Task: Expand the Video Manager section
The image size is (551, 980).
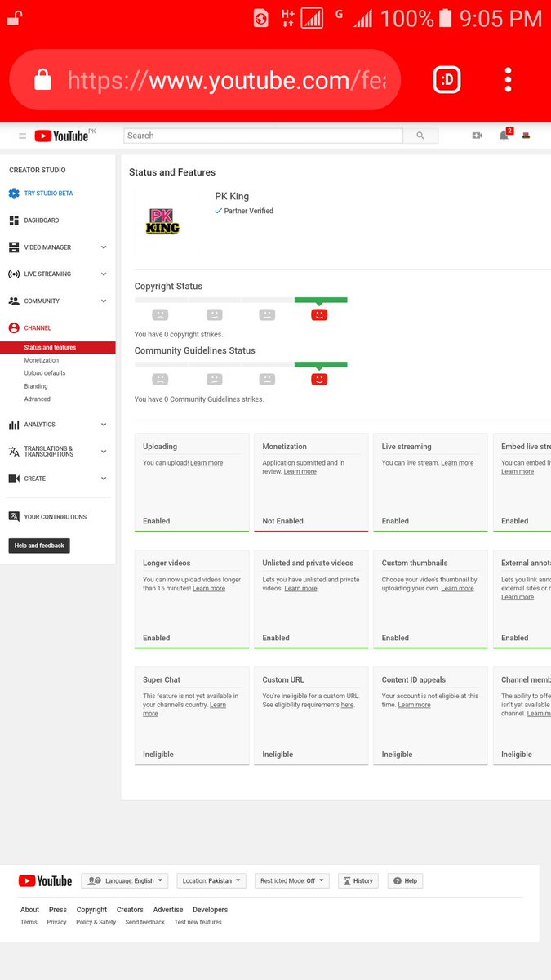Action: pyautogui.click(x=104, y=247)
